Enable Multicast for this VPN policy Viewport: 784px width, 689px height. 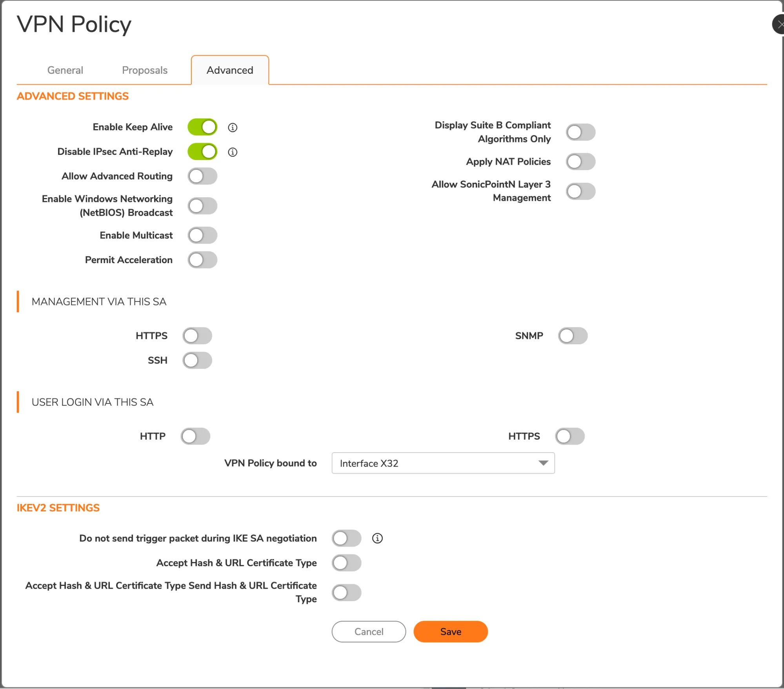point(202,235)
